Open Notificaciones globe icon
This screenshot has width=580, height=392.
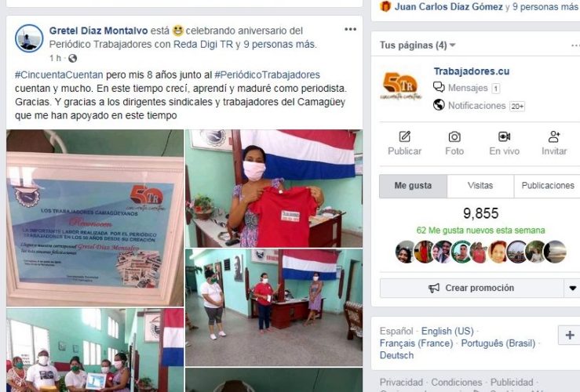[x=439, y=105]
